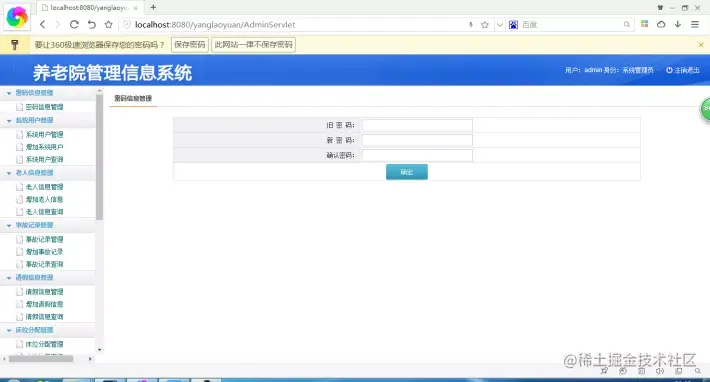Open 增加事故记录 sidebar item
The height and width of the screenshot is (382, 710).
[44, 252]
